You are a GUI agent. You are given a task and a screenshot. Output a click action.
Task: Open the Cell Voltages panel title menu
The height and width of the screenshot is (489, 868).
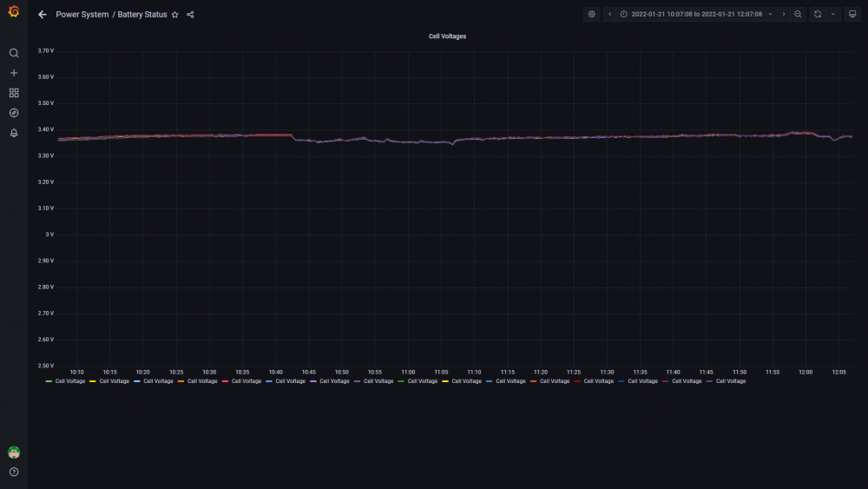447,36
